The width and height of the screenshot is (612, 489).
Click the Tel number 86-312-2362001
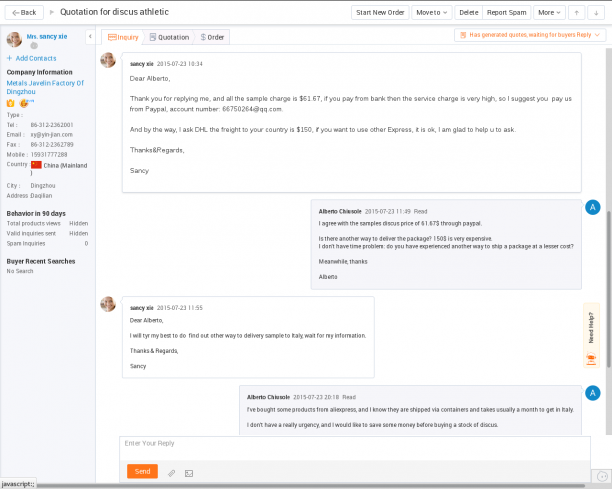pyautogui.click(x=52, y=125)
